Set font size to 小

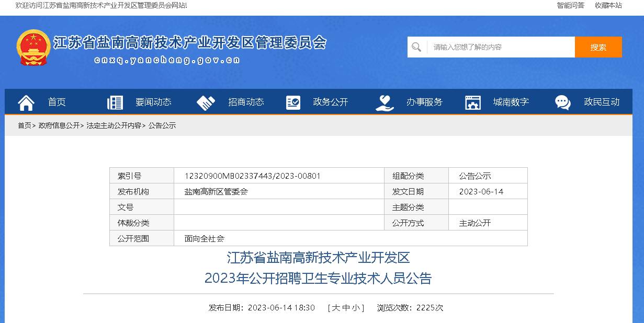click(x=355, y=308)
